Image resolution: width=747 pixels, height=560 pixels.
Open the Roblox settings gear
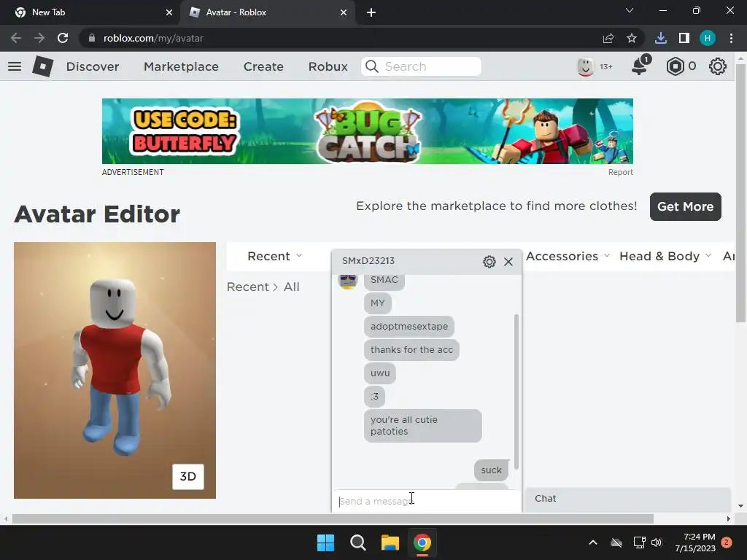[718, 66]
